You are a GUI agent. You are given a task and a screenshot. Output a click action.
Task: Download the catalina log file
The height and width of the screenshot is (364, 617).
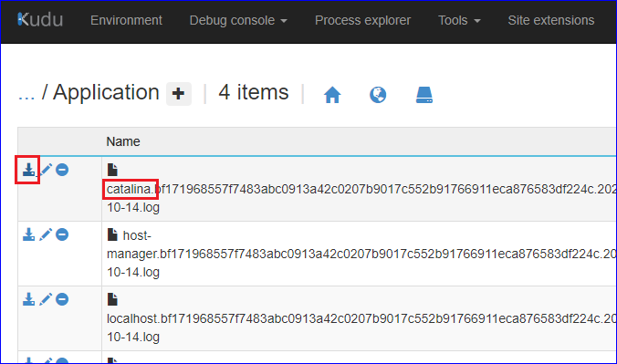tap(28, 170)
